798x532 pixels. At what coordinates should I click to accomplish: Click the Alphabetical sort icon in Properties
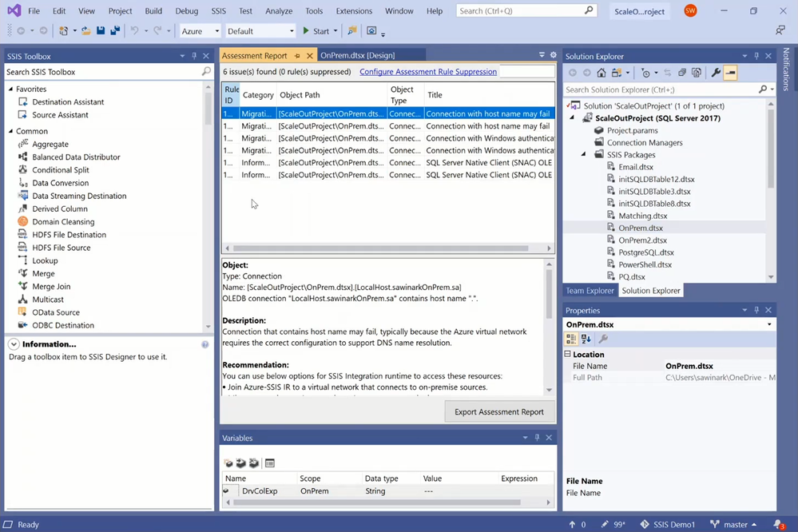[x=586, y=339]
